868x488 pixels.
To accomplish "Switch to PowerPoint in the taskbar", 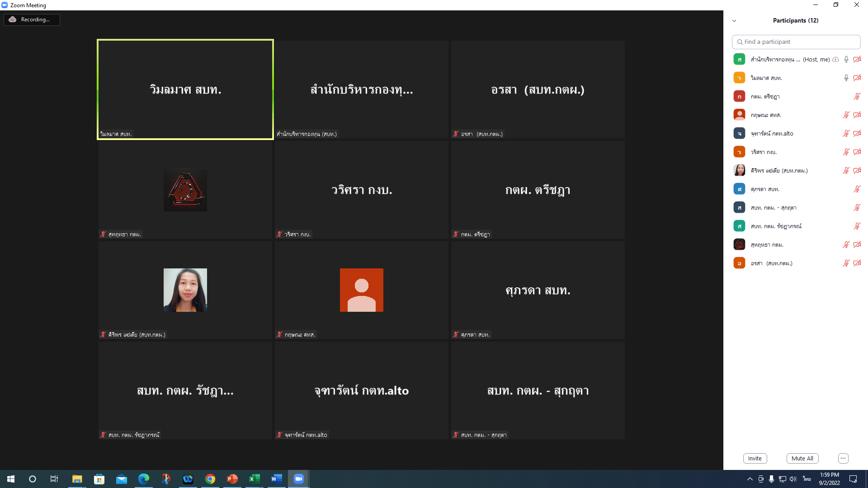I will 232,479.
